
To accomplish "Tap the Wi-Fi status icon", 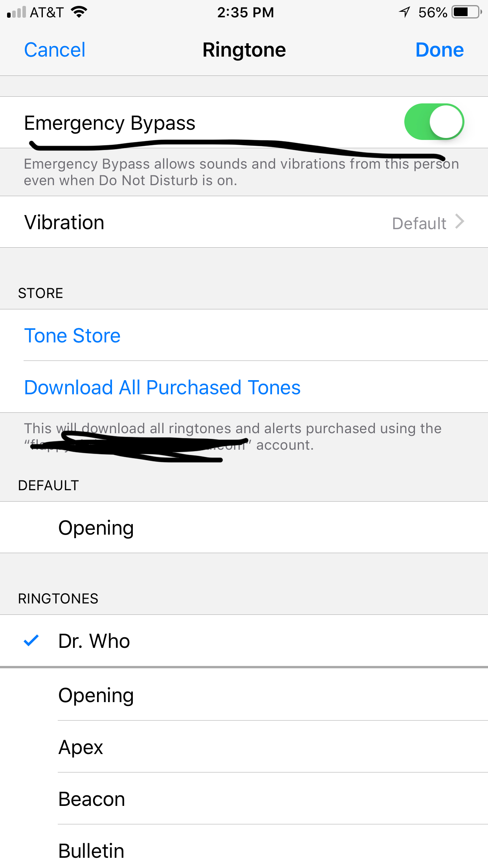I will (79, 12).
